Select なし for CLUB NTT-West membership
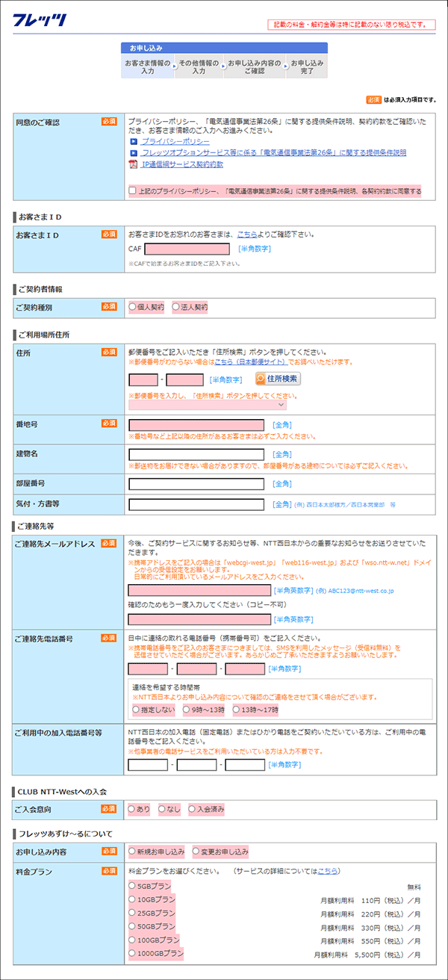This screenshot has height=980, width=448. click(163, 809)
